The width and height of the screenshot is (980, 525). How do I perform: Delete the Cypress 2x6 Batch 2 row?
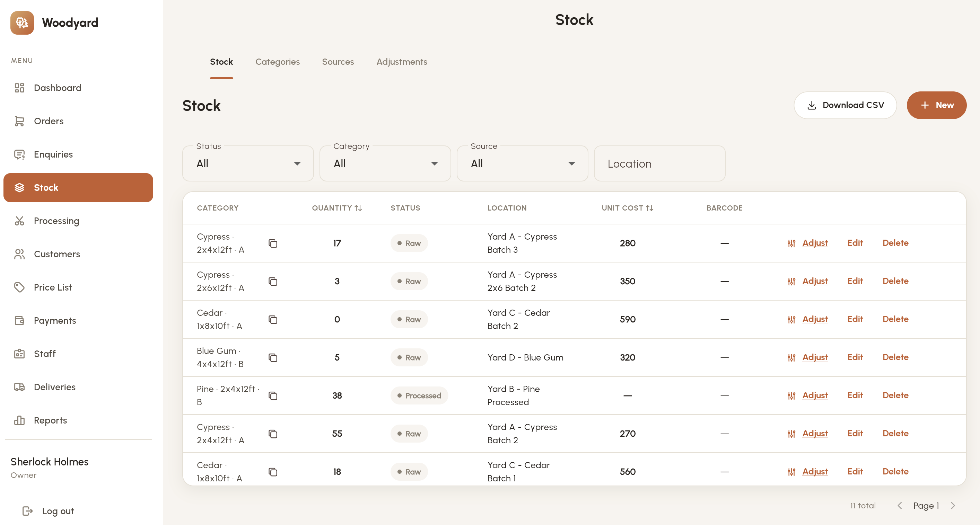[x=895, y=281]
